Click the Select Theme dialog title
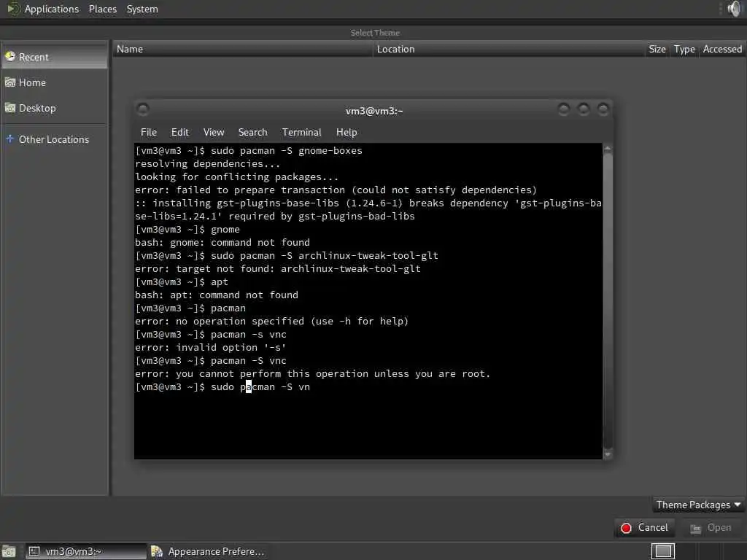Screen dimensions: 747x560 click(375, 33)
